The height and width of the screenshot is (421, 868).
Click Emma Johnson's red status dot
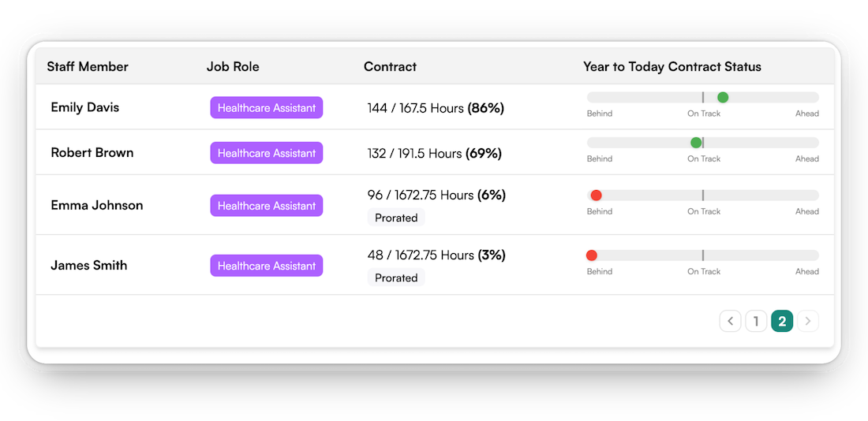click(597, 196)
